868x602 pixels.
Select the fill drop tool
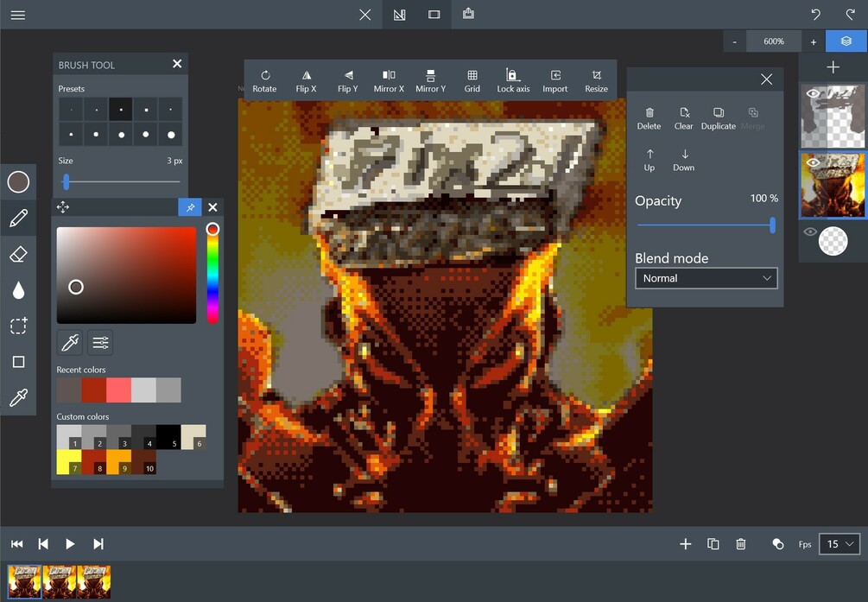(x=18, y=290)
